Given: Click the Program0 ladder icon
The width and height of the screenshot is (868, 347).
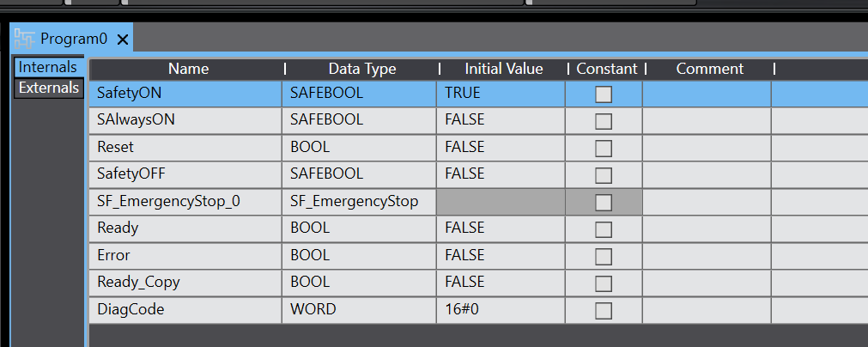Looking at the screenshot, I should pos(24,39).
